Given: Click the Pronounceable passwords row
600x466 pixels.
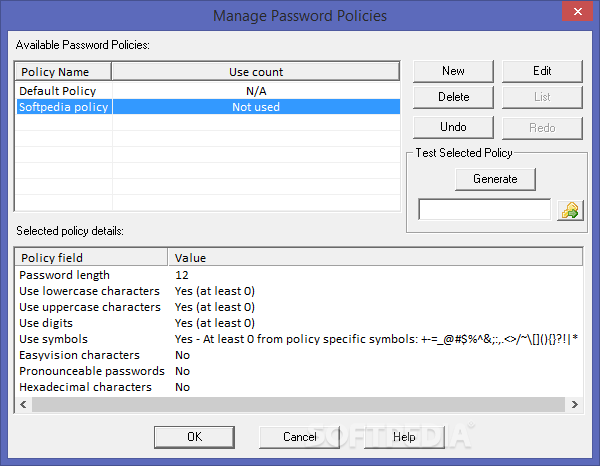Looking at the screenshot, I should 299,371.
